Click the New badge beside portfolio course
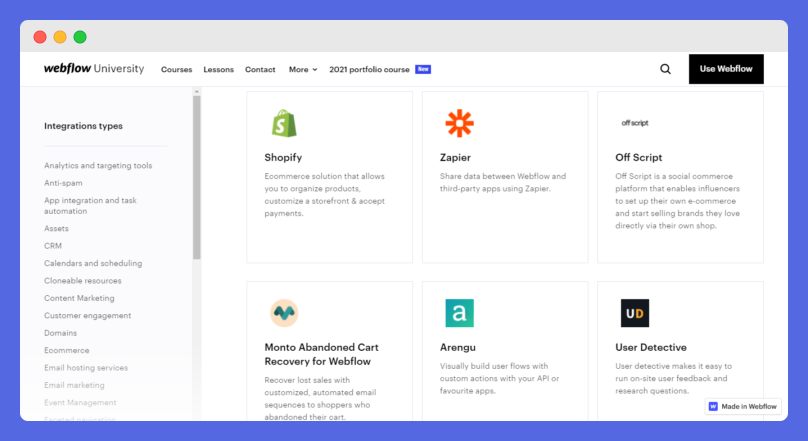 point(423,69)
